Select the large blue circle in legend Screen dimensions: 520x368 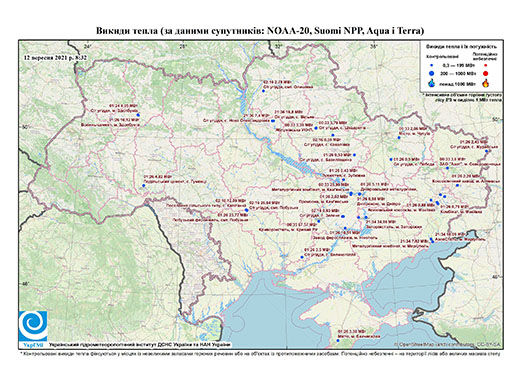pos(432,73)
